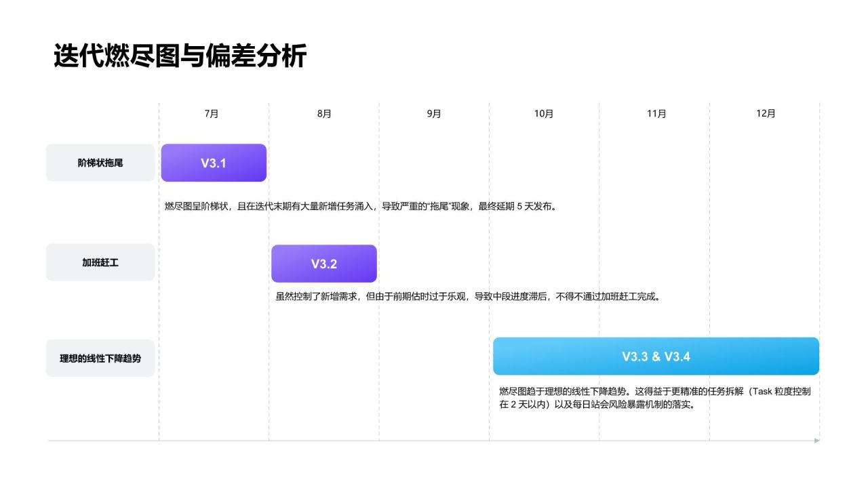Click the 7月 month label
Screen dimensions: 868x488
point(212,114)
